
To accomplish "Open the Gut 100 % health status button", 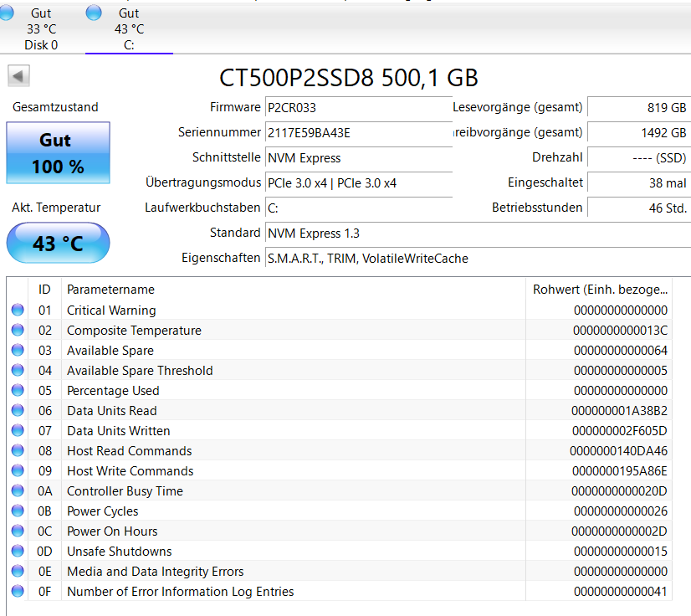I will click(x=59, y=152).
